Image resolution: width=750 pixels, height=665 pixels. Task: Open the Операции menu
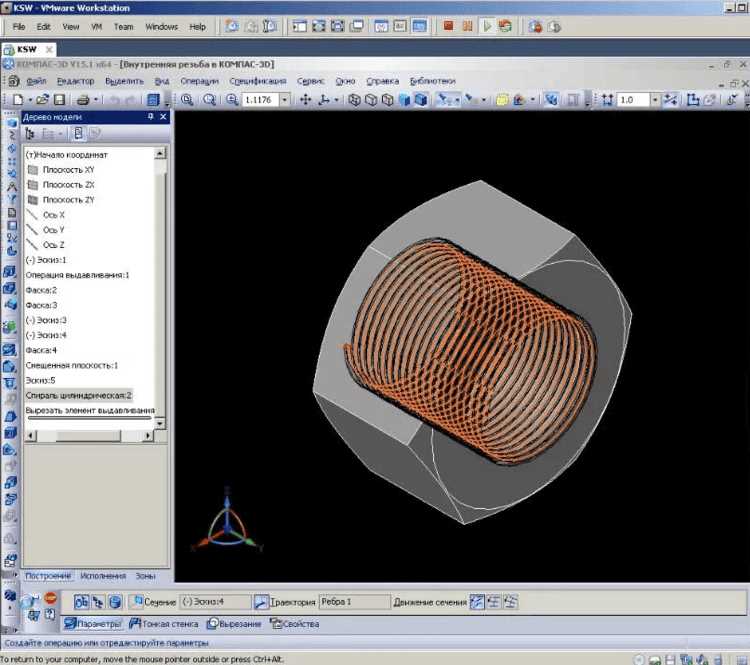[x=201, y=81]
